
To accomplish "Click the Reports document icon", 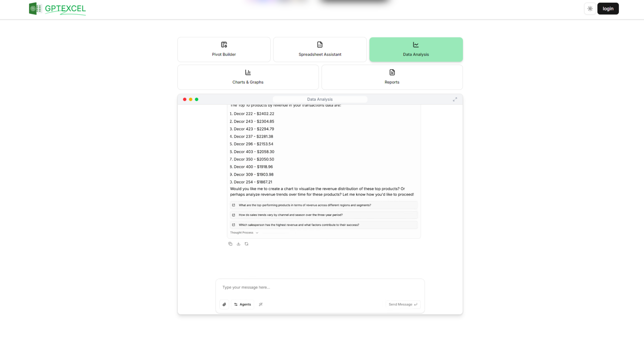I will 391,72.
